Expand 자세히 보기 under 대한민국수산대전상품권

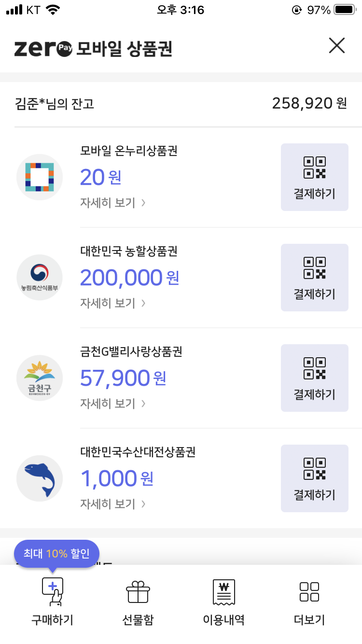tap(113, 504)
